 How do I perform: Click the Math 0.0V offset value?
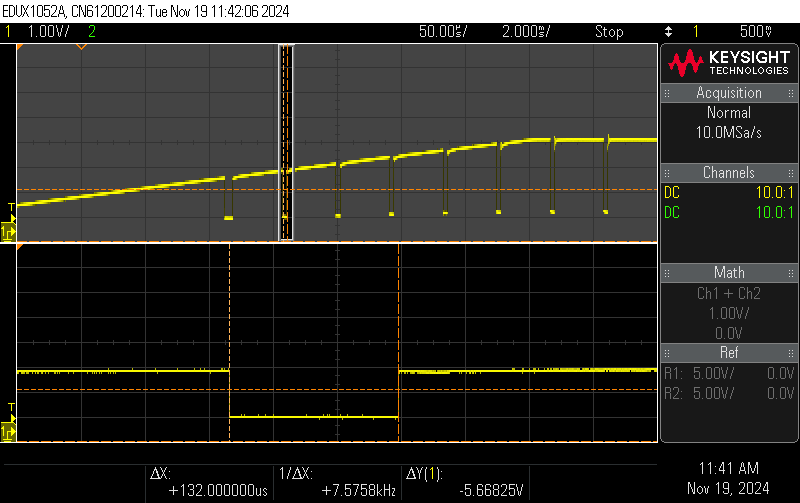729,334
